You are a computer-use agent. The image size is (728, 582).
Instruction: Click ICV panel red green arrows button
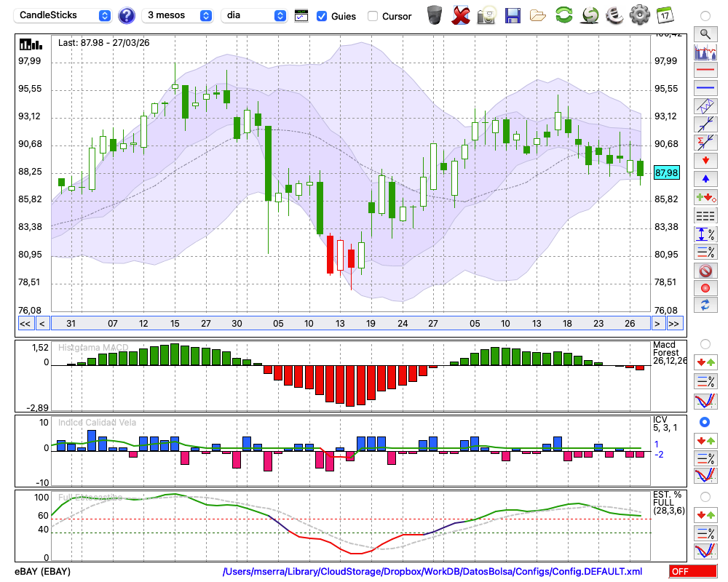pyautogui.click(x=705, y=440)
